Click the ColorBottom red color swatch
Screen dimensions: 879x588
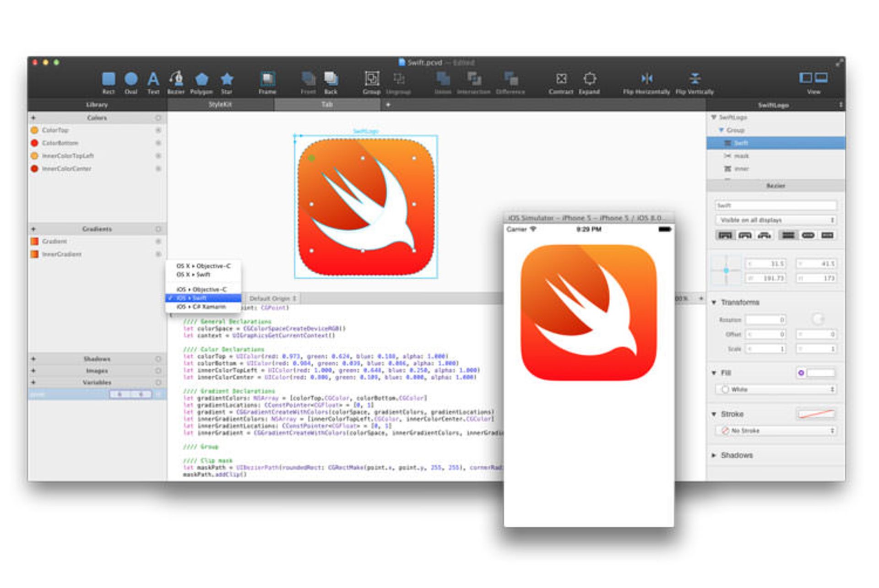[35, 143]
